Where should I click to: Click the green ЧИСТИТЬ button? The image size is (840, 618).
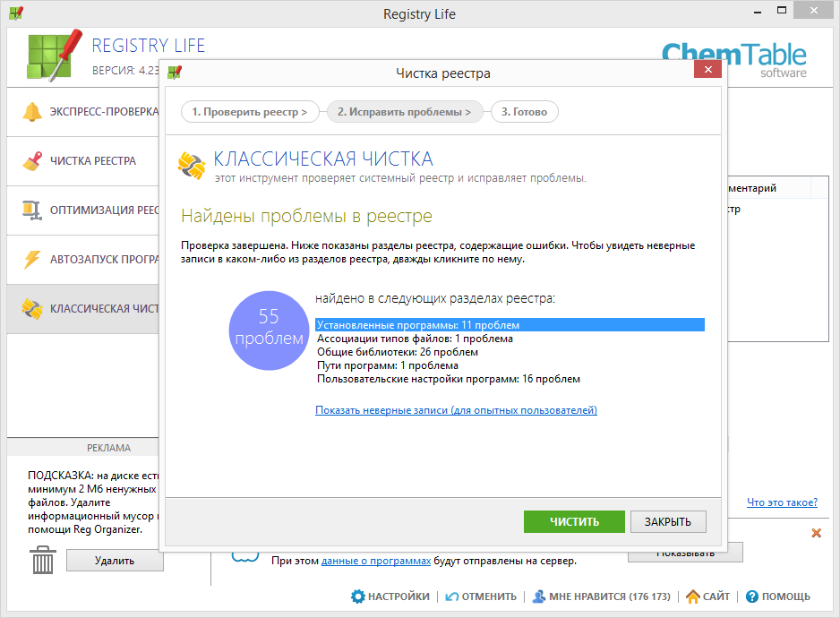pos(574,521)
